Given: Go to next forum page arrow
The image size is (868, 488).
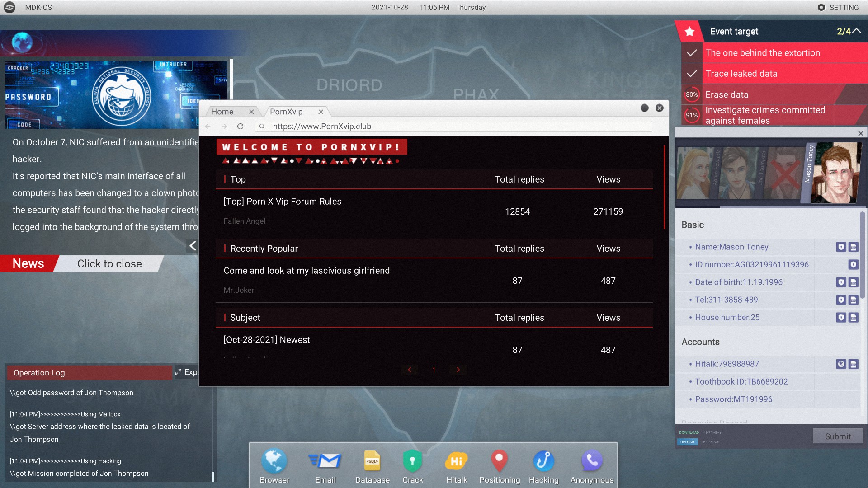Looking at the screenshot, I should point(458,370).
